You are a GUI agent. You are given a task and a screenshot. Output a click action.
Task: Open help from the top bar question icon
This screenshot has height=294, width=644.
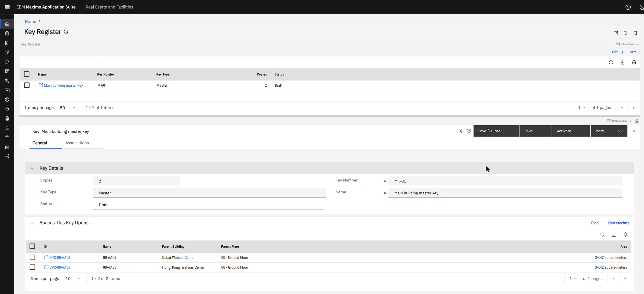pyautogui.click(x=628, y=7)
